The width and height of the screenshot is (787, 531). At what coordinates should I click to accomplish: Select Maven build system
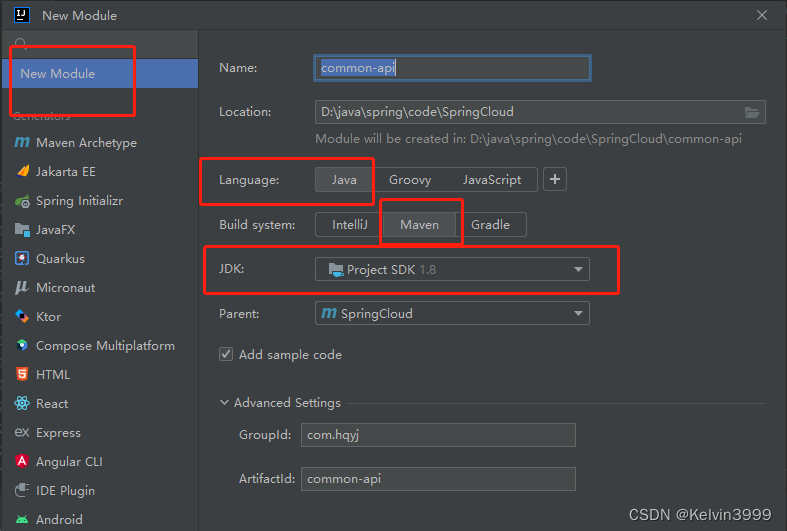point(420,224)
